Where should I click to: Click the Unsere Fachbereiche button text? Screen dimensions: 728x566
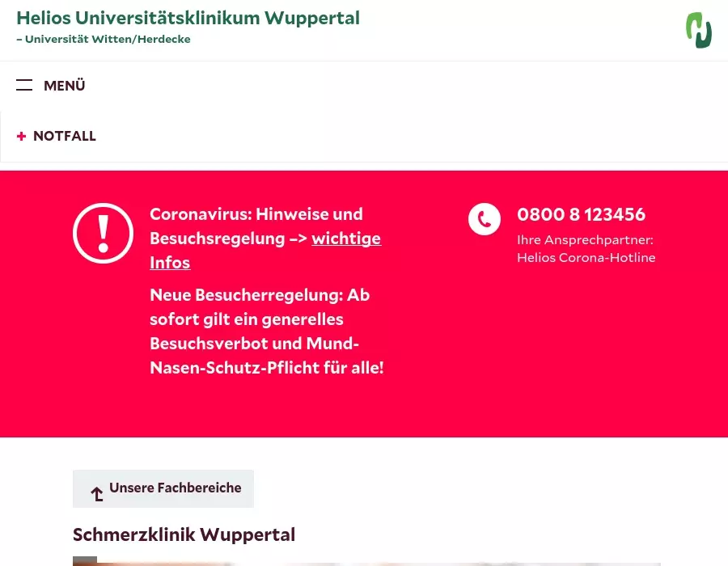(175, 488)
